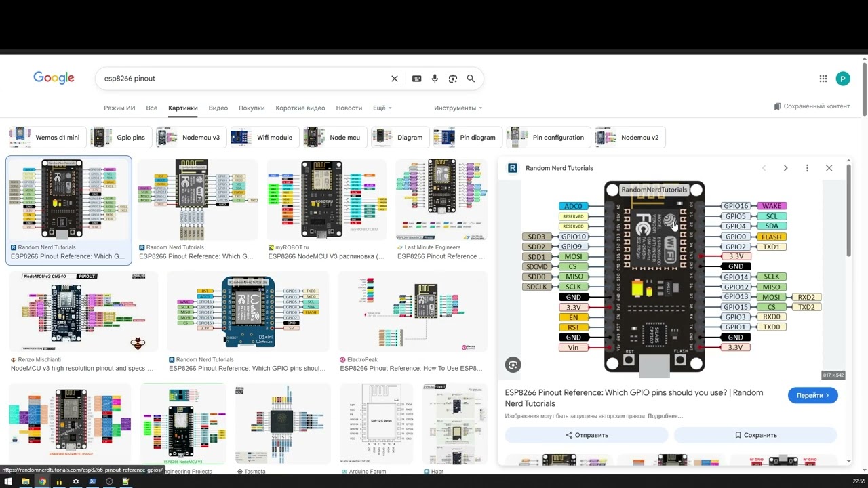Open the preview title link about GPIO pins

634,398
